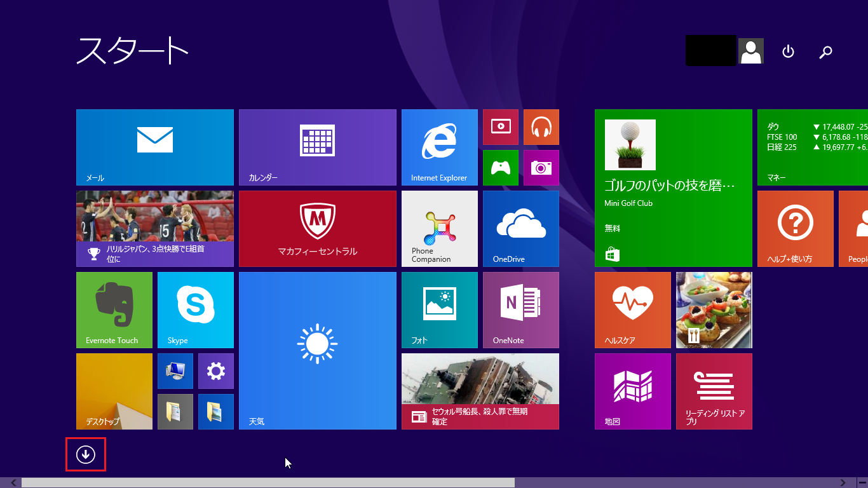This screenshot has height=488, width=868.
Task: Click the horizontal scrollbar thumb
Action: click(x=268, y=483)
